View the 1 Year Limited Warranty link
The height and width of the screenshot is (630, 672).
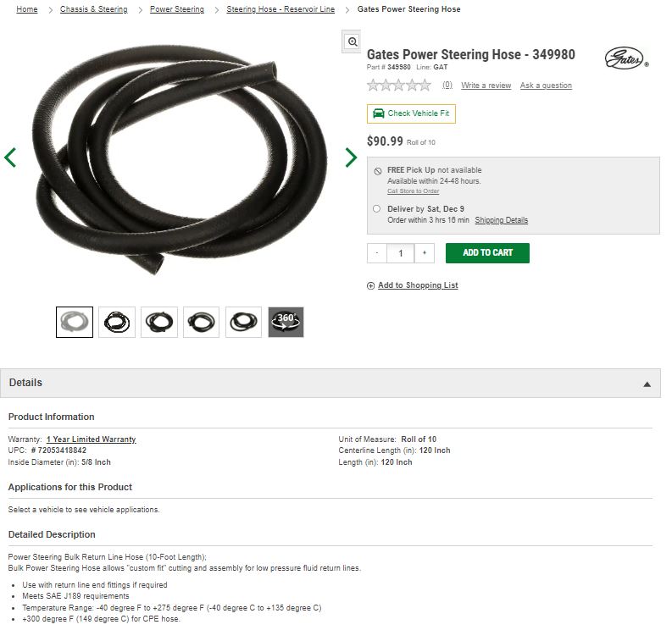(x=92, y=439)
